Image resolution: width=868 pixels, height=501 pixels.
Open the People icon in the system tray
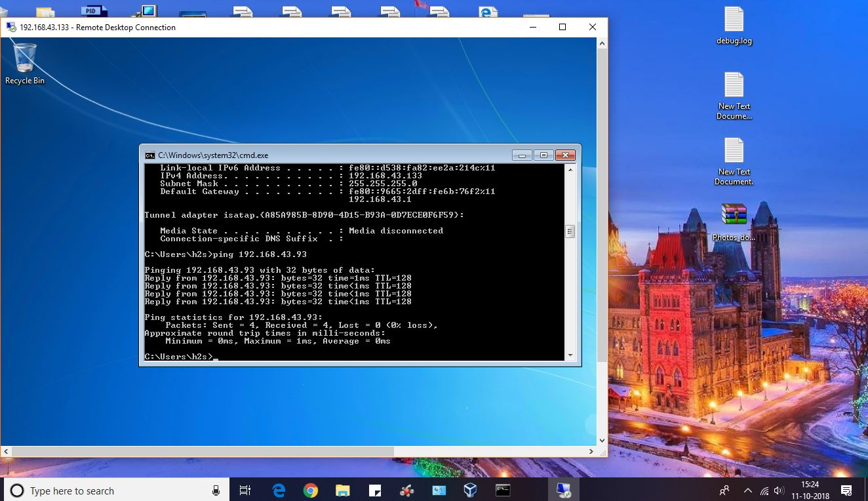[724, 491]
